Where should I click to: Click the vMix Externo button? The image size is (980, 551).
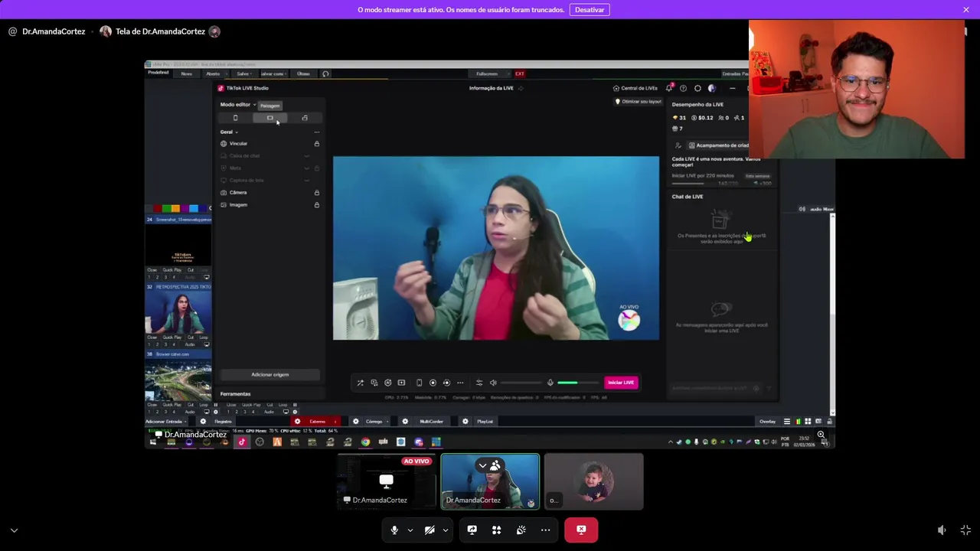point(317,422)
